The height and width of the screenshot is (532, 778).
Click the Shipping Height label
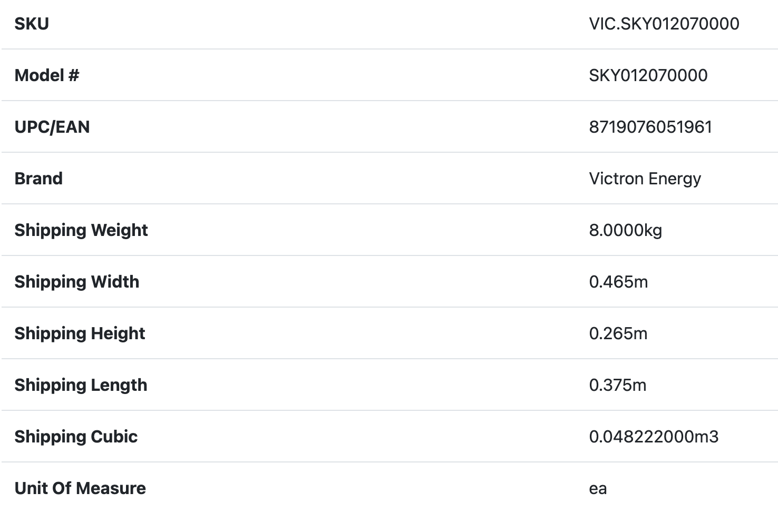[80, 333]
